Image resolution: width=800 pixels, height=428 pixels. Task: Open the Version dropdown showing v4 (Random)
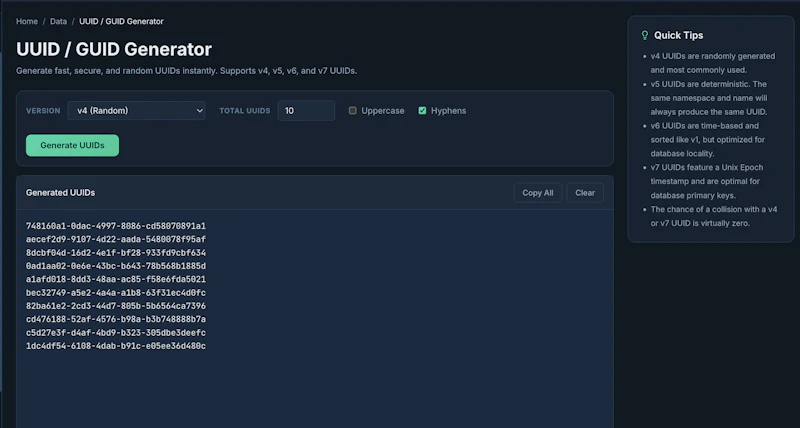(x=136, y=111)
